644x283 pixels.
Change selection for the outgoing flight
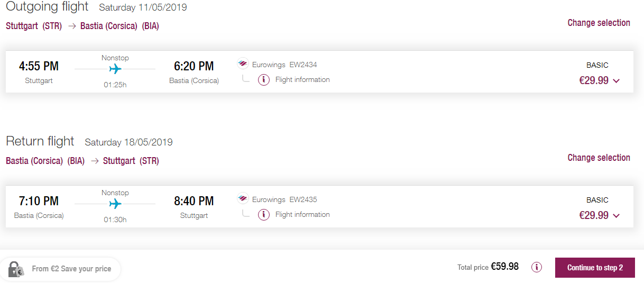pyautogui.click(x=599, y=23)
